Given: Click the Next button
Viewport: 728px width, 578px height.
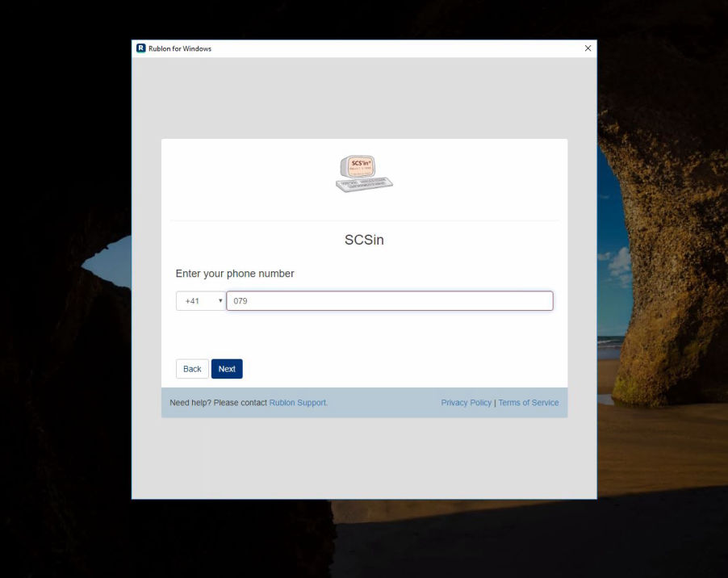Looking at the screenshot, I should [227, 369].
